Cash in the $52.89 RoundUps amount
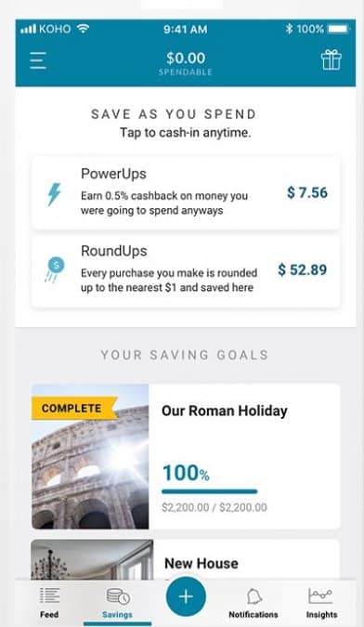This screenshot has height=627, width=364. tap(303, 270)
